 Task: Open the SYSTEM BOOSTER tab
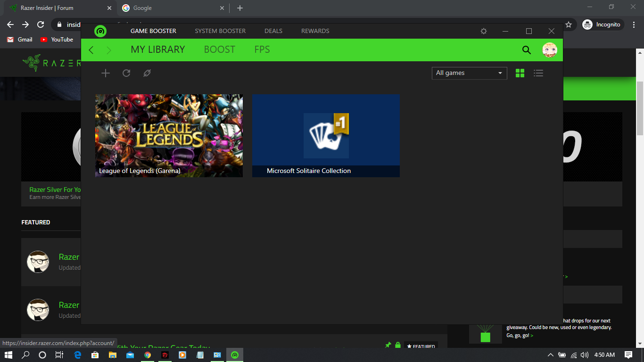(220, 31)
